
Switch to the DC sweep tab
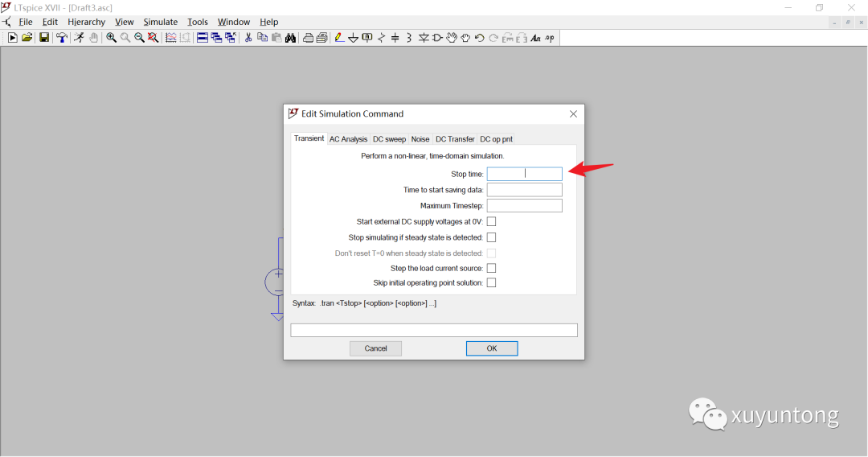(389, 139)
